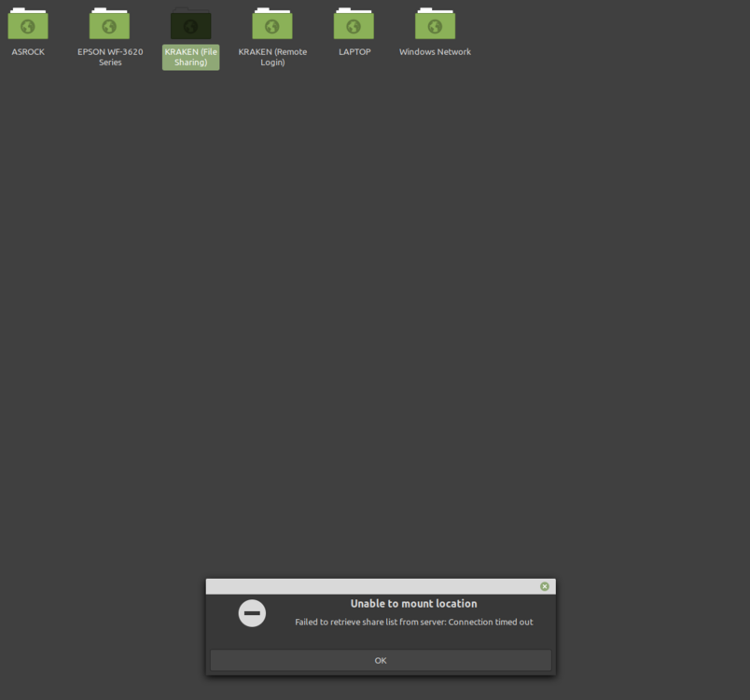Click the KRAKEN (Remote Login) label
Screen dimensions: 750x700
[x=272, y=57]
